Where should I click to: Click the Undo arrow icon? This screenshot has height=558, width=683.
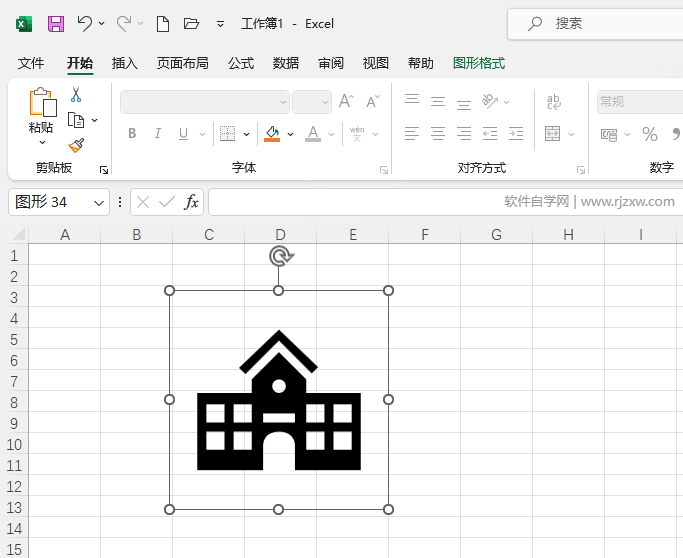click(85, 24)
